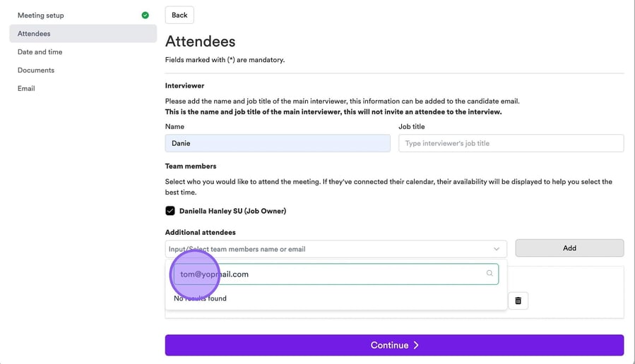Expand the Additional attendees dropdown chevron
Screen dimensions: 635x364
[x=497, y=249]
